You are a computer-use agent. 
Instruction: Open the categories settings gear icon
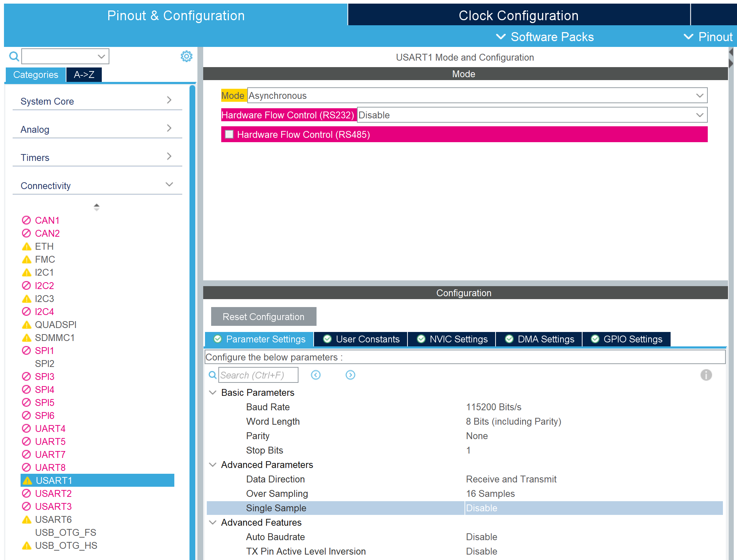point(186,56)
